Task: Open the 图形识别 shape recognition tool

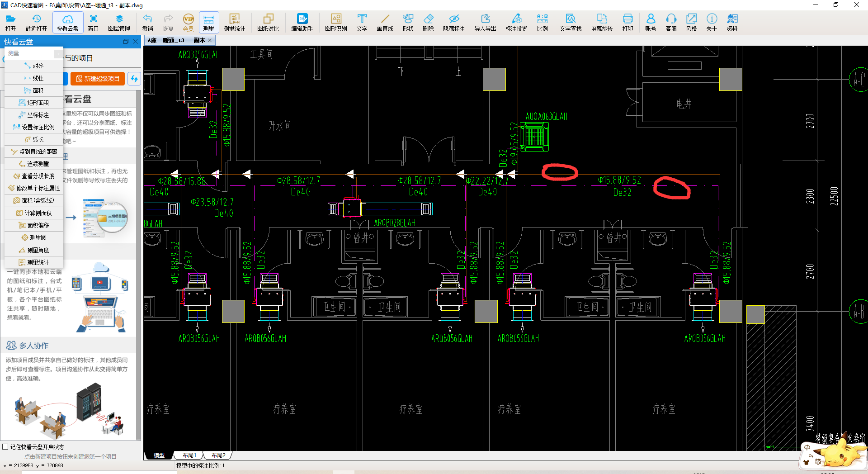Action: point(336,23)
